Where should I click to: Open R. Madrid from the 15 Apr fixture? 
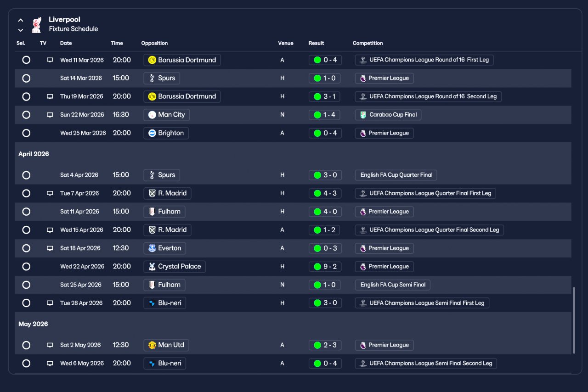click(x=167, y=230)
